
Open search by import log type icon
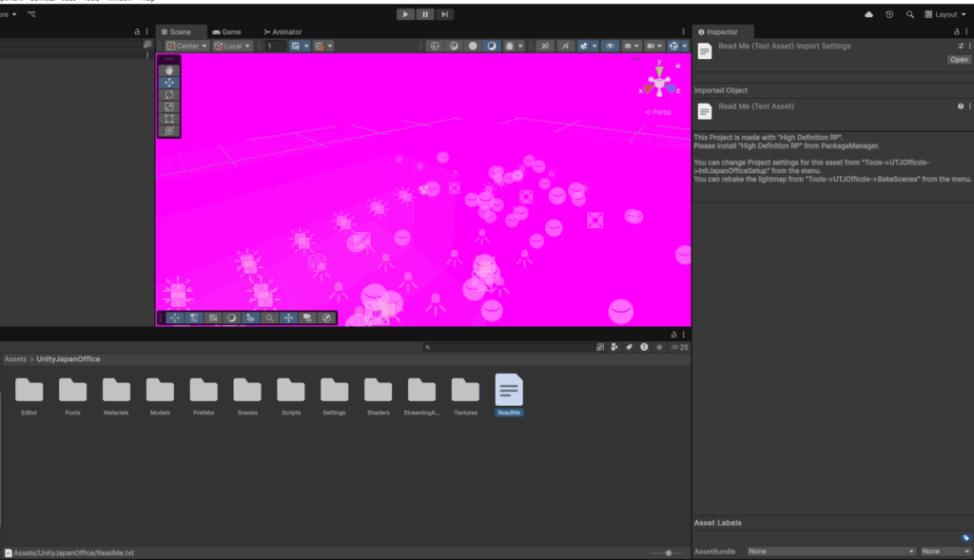click(644, 347)
